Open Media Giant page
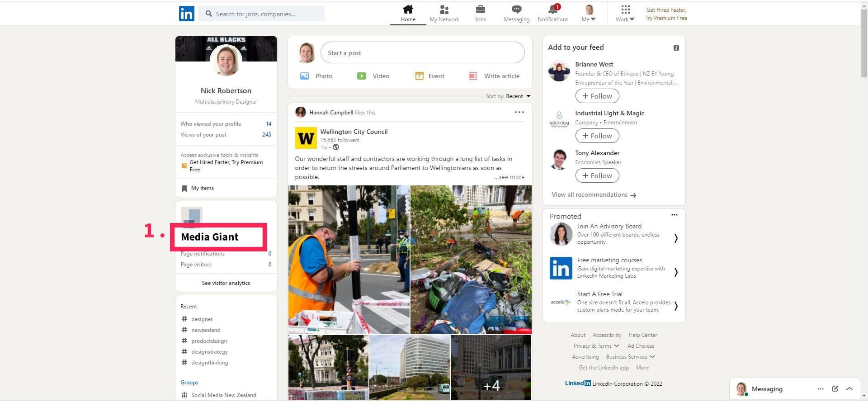The image size is (868, 402). [x=210, y=237]
